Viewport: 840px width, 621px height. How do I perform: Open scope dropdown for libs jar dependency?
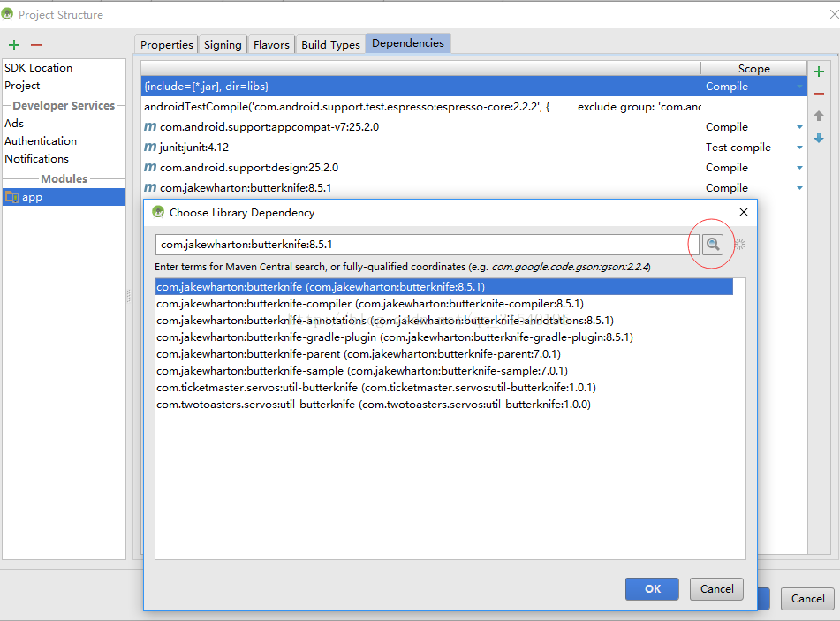(800, 87)
